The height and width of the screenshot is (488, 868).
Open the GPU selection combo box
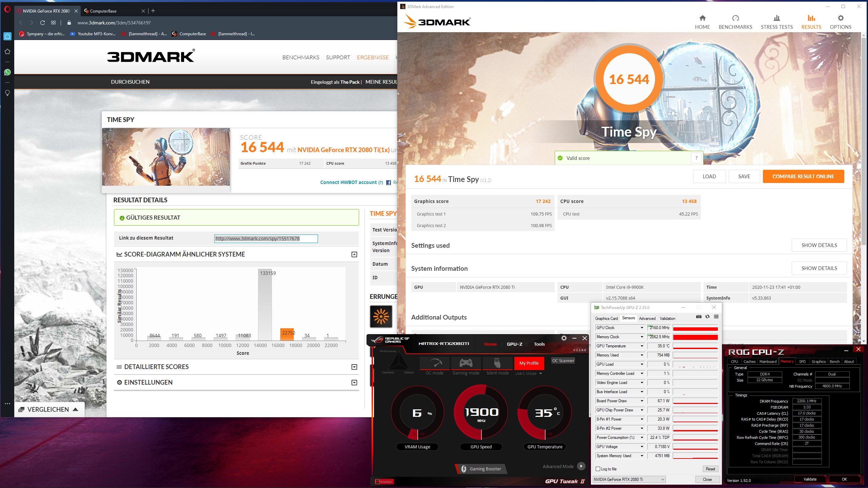[x=629, y=479]
